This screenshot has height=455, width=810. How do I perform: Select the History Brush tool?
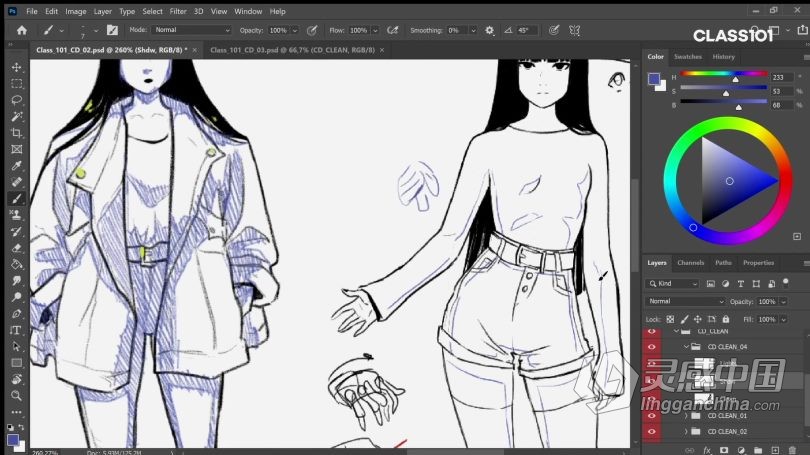17,232
